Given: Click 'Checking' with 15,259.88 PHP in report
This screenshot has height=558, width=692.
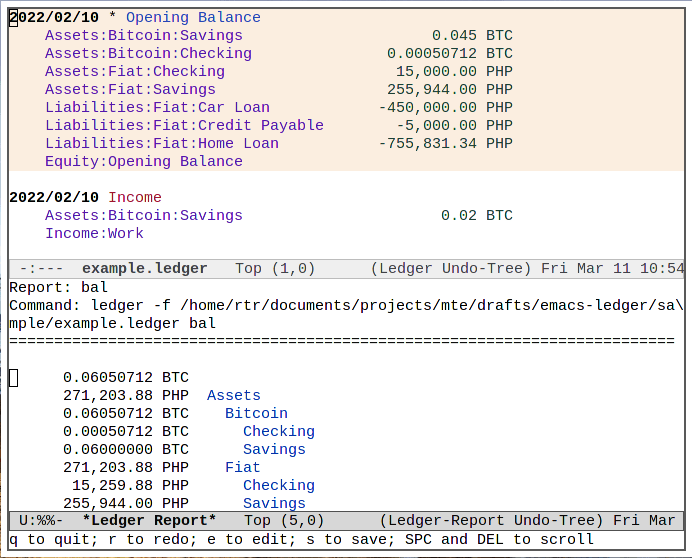Looking at the screenshot, I should click(x=279, y=486).
